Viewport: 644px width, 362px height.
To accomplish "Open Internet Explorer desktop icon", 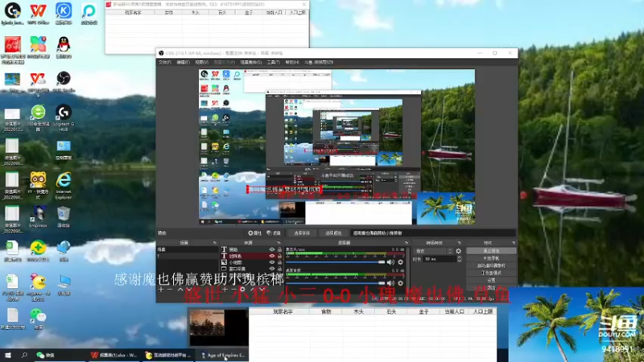I will (64, 186).
